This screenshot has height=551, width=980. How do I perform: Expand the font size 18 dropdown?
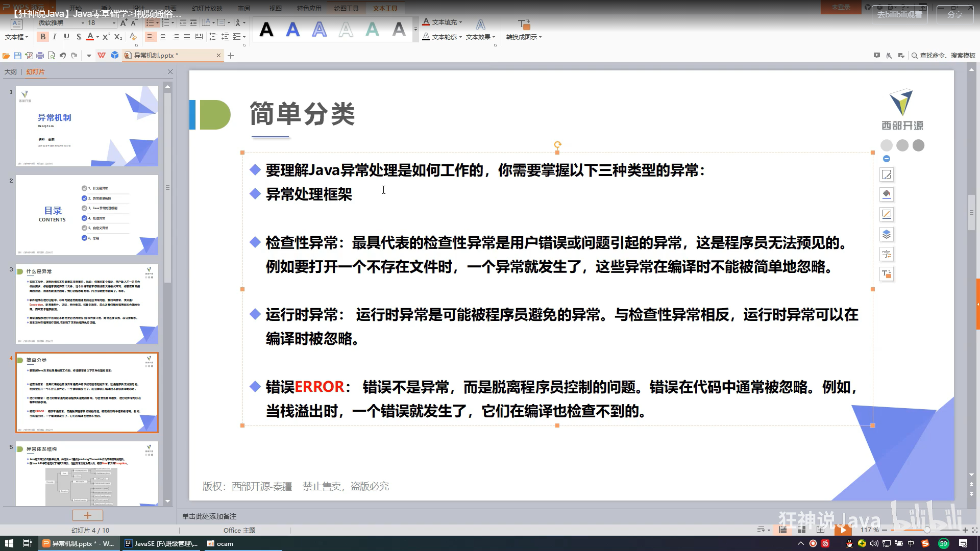pyautogui.click(x=114, y=23)
